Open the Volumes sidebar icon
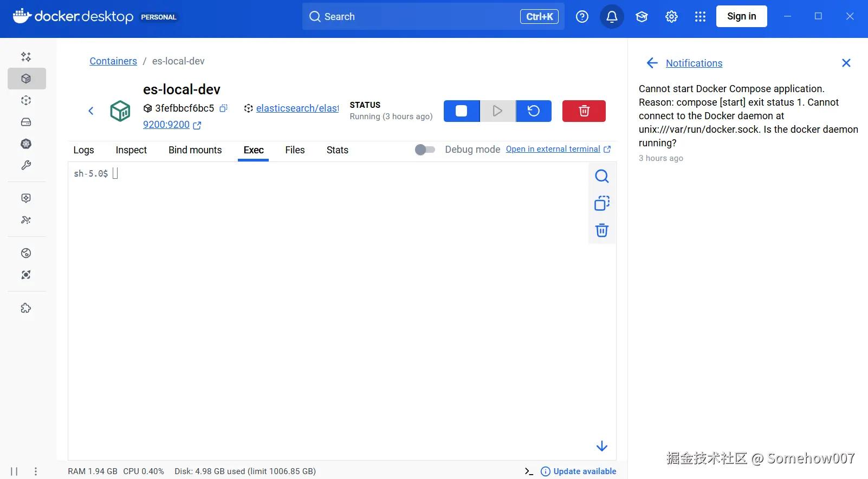Screen dimensions: 868x479 tap(26, 122)
